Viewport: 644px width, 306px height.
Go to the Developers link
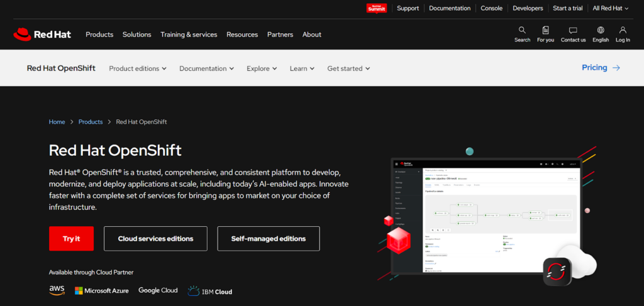pos(528,8)
